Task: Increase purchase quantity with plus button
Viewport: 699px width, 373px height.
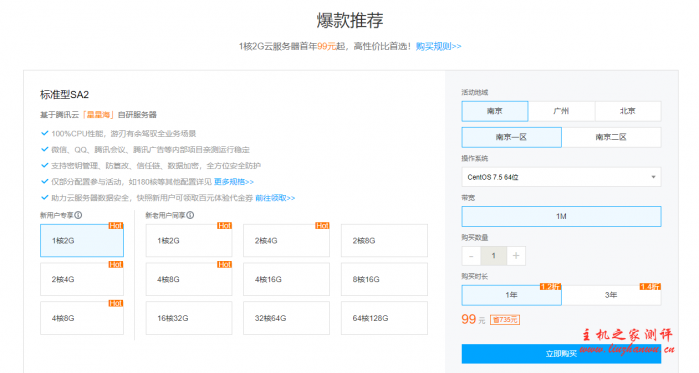Action: point(516,256)
